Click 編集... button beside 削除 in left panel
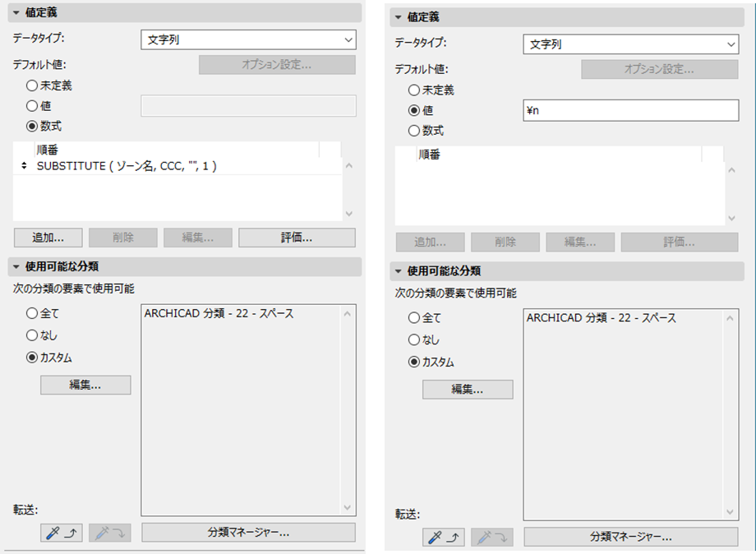This screenshot has width=756, height=554. [x=198, y=238]
